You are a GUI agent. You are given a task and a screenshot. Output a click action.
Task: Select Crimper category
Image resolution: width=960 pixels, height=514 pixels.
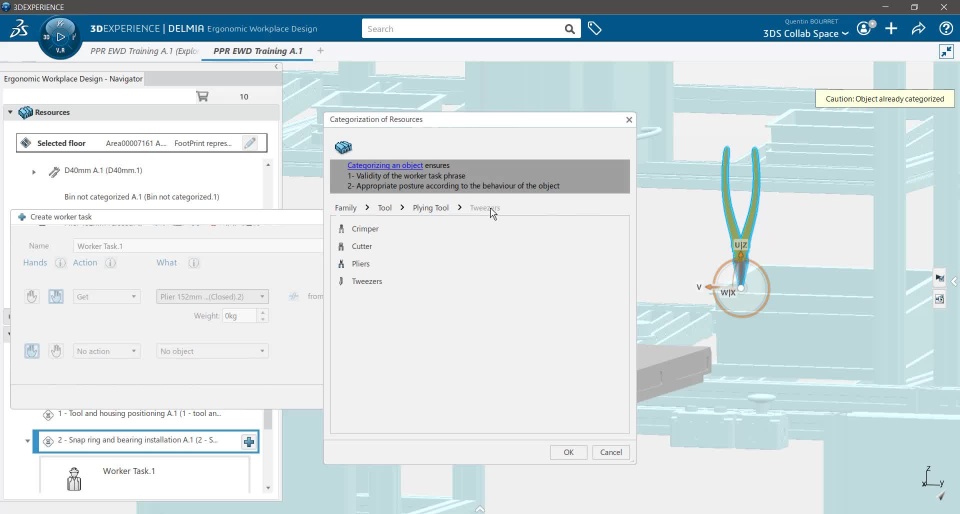(x=365, y=229)
